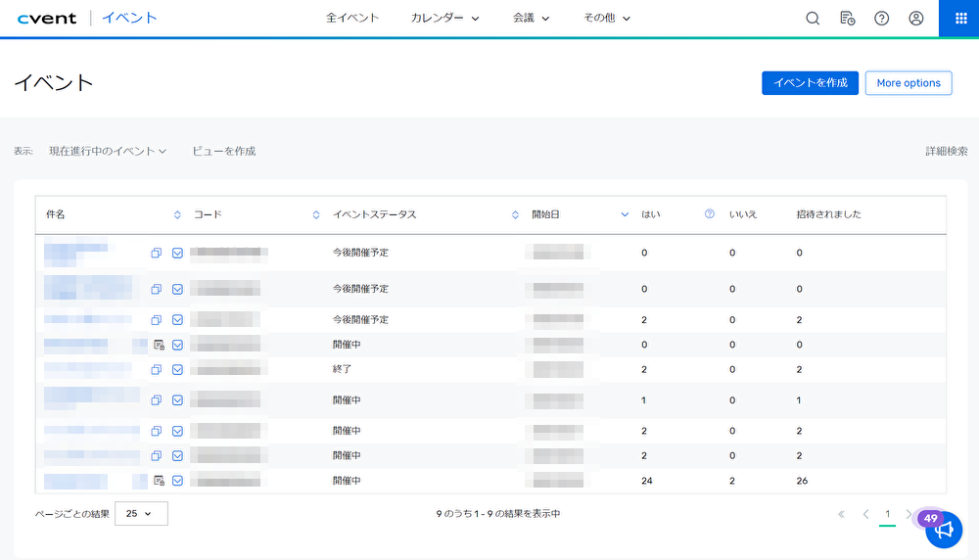Image resolution: width=979 pixels, height=560 pixels.
Task: Open 現在進行中のイベント view dropdown
Action: pos(108,151)
